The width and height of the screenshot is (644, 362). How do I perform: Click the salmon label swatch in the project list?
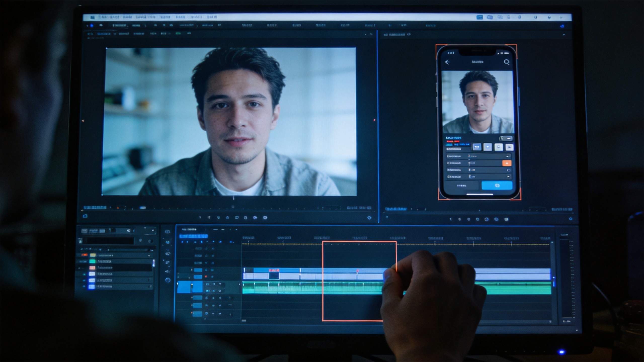pyautogui.click(x=92, y=268)
